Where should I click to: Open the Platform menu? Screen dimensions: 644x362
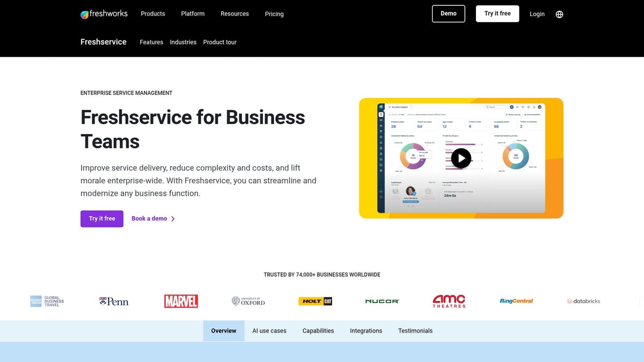tap(193, 14)
